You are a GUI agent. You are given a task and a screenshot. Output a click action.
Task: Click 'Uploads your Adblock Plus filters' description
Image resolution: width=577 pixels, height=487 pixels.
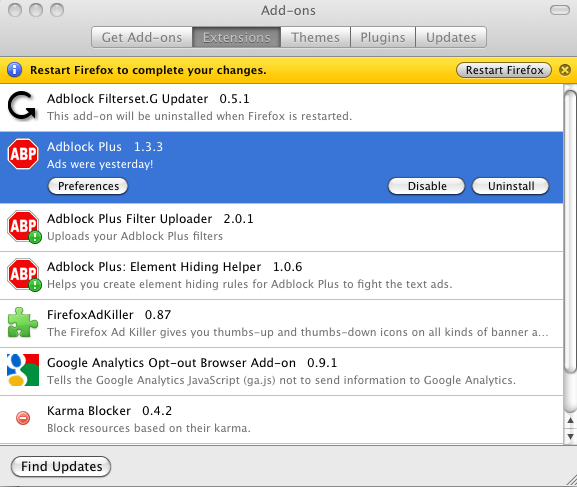coord(135,236)
